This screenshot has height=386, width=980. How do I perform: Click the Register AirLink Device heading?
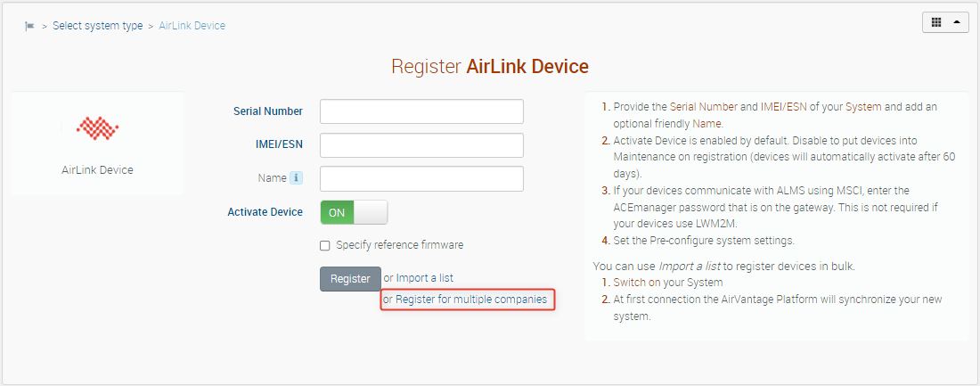[489, 67]
